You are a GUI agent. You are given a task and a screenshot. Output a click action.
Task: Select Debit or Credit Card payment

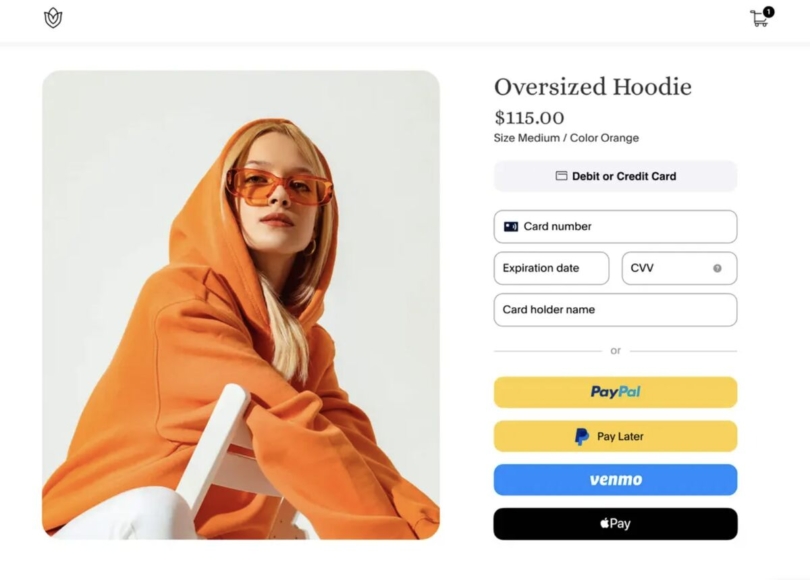point(615,176)
